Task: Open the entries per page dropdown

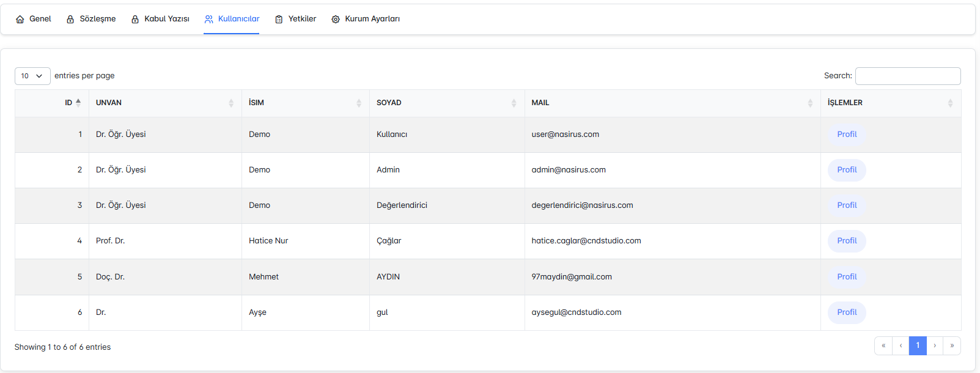Action: pos(32,76)
